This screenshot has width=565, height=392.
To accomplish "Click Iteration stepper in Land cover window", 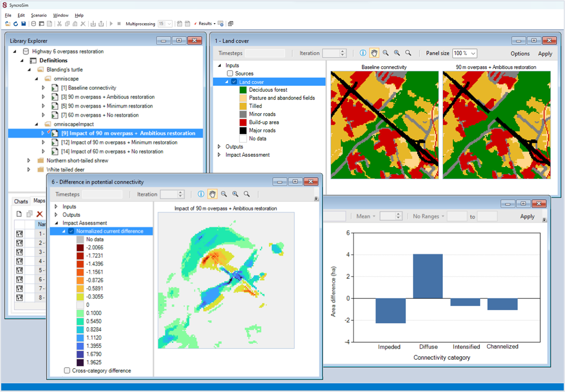I will coord(343,53).
